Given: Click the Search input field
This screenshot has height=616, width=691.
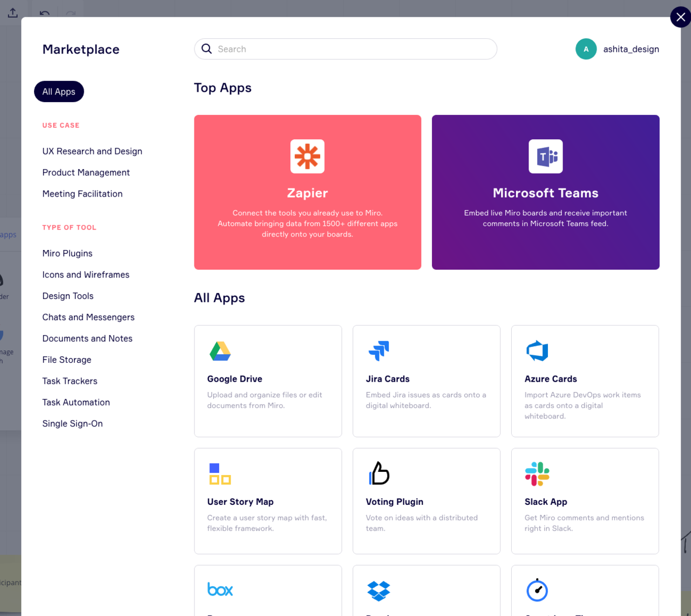Looking at the screenshot, I should (x=345, y=49).
